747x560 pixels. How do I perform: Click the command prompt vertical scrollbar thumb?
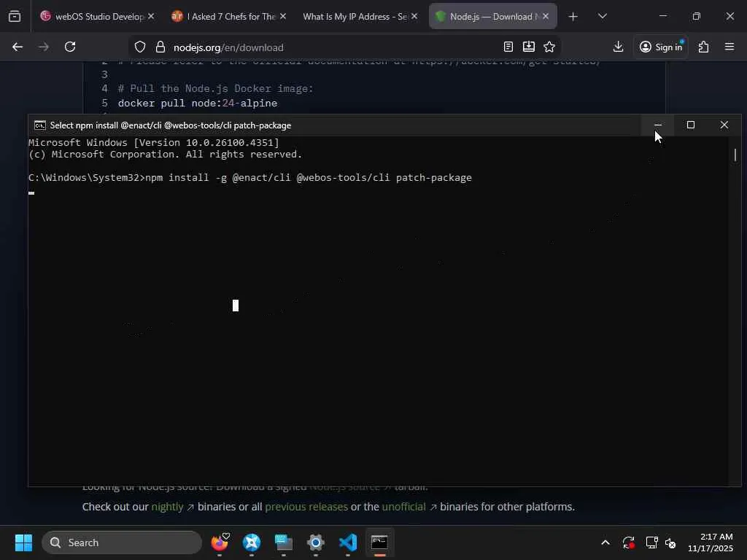pyautogui.click(x=735, y=155)
